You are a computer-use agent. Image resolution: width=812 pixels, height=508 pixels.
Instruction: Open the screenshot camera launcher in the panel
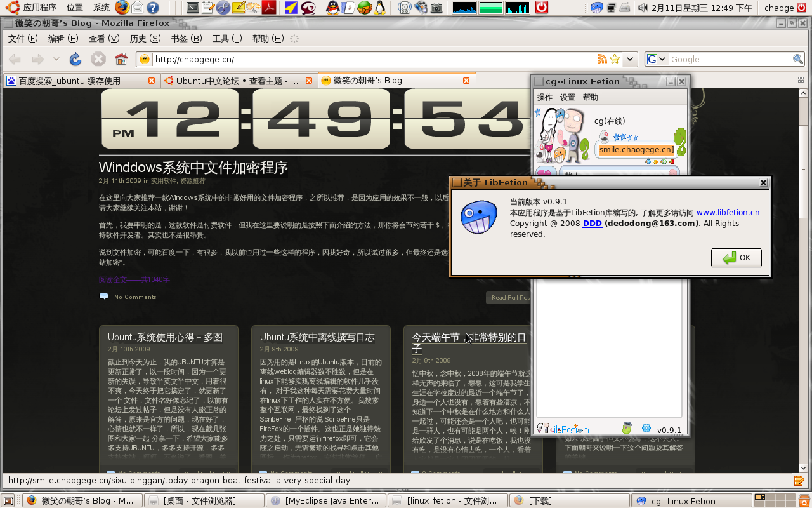coord(436,8)
